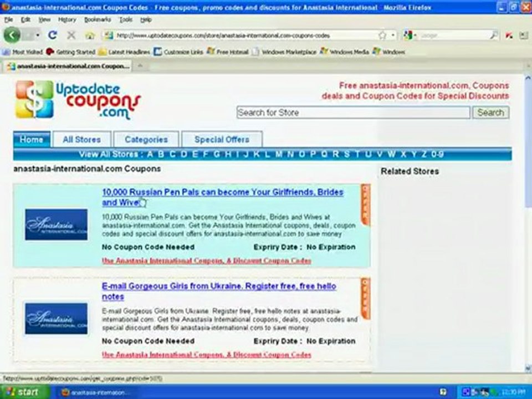The height and width of the screenshot is (399, 532).
Task: View stores starting with letter Z
Action: click(x=424, y=155)
